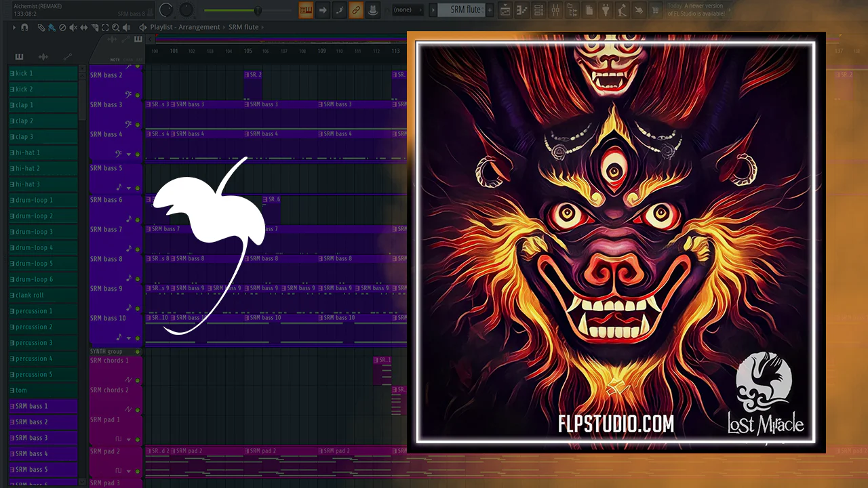Toggle mute dot on SRM bass 3 track
The height and width of the screenshot is (488, 868).
point(138,125)
